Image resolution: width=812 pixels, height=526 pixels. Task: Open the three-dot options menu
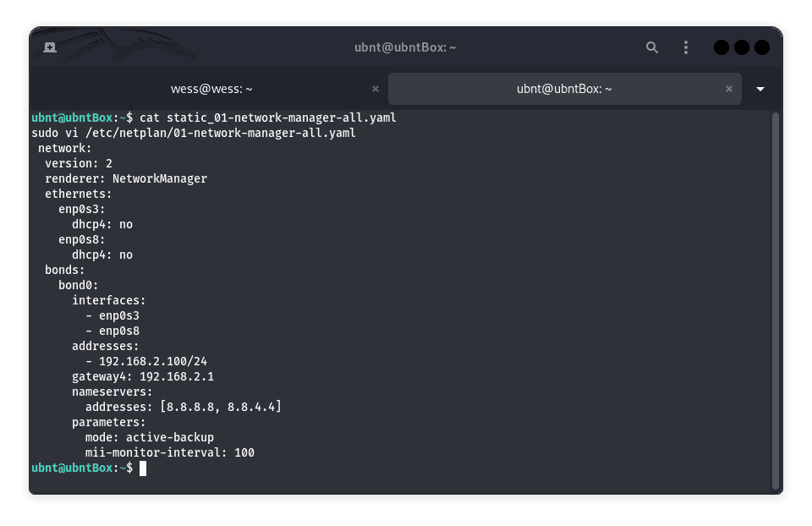coord(686,47)
